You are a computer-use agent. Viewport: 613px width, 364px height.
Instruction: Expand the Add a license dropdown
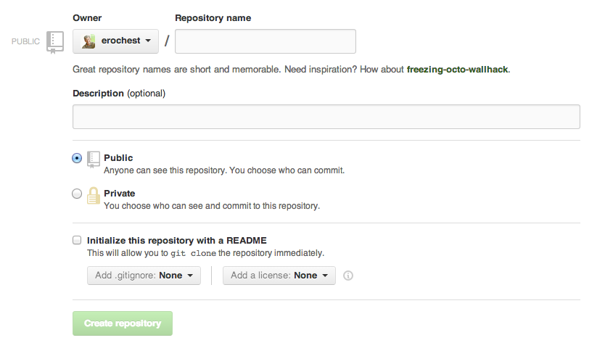(279, 276)
